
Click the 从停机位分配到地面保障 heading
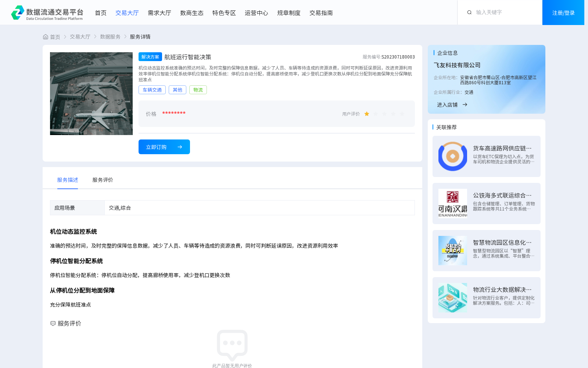coord(82,290)
